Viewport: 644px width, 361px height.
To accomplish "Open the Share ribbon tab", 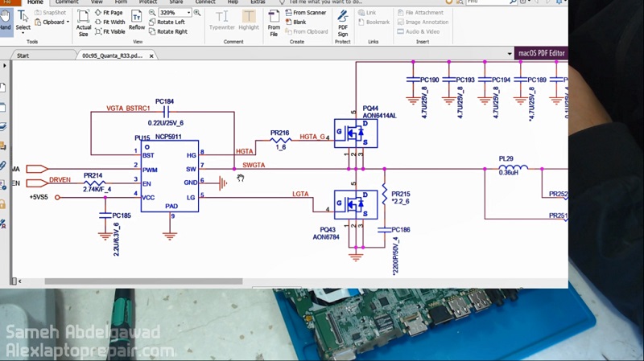I will click(x=176, y=2).
